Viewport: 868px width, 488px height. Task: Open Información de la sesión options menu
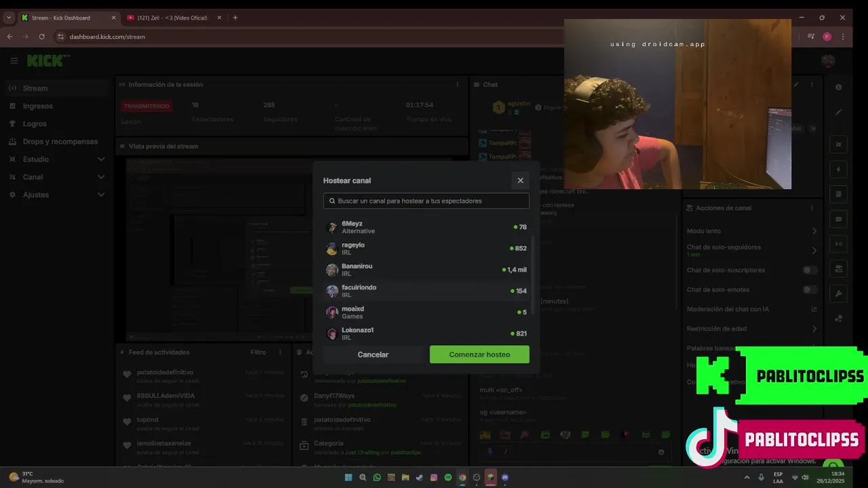(457, 85)
